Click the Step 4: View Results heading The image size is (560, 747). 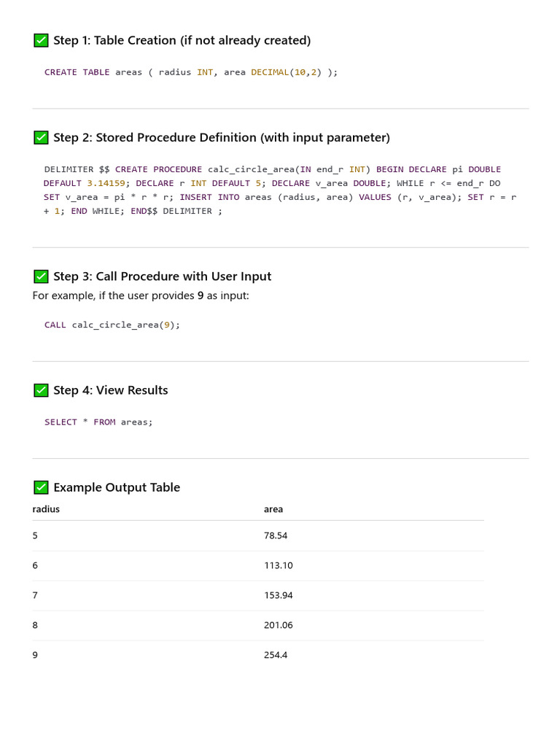coord(111,390)
